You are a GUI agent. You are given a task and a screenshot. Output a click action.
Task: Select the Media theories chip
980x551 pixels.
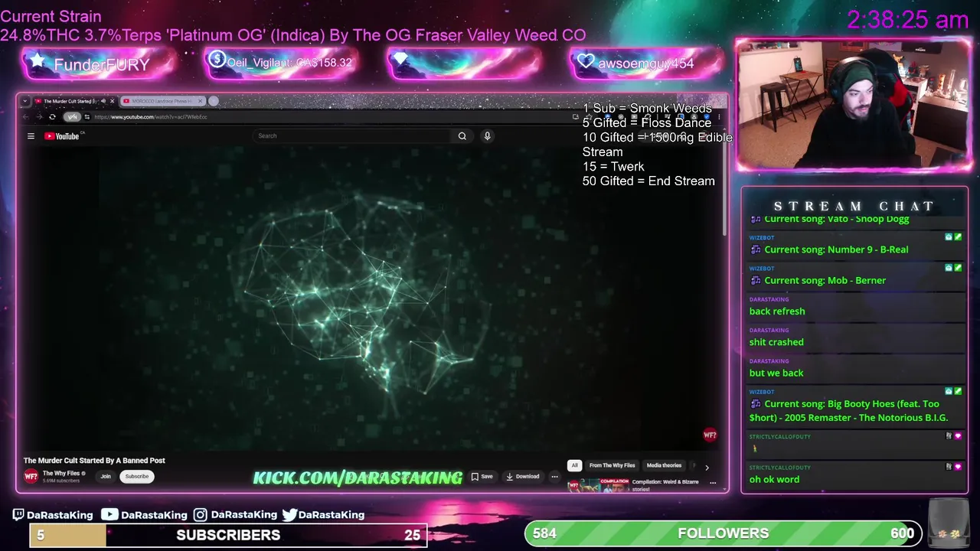(664, 465)
